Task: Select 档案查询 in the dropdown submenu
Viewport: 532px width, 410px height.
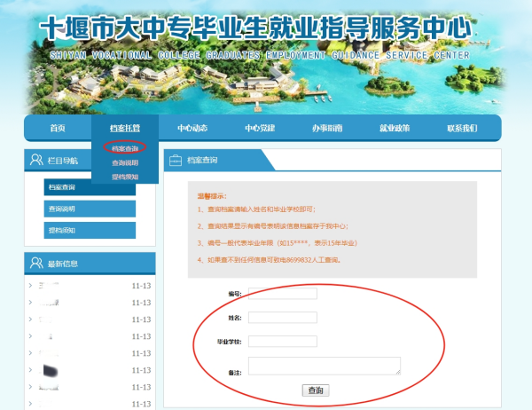Action: [125, 148]
